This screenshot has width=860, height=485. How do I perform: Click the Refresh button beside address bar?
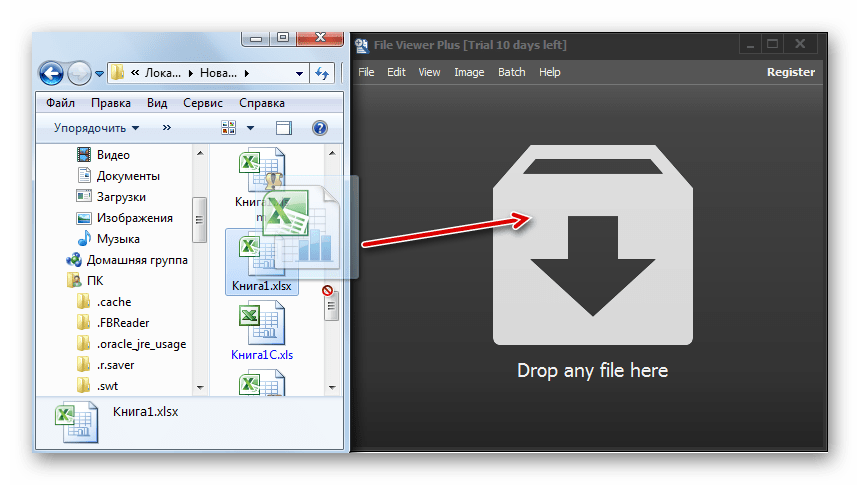[x=323, y=73]
